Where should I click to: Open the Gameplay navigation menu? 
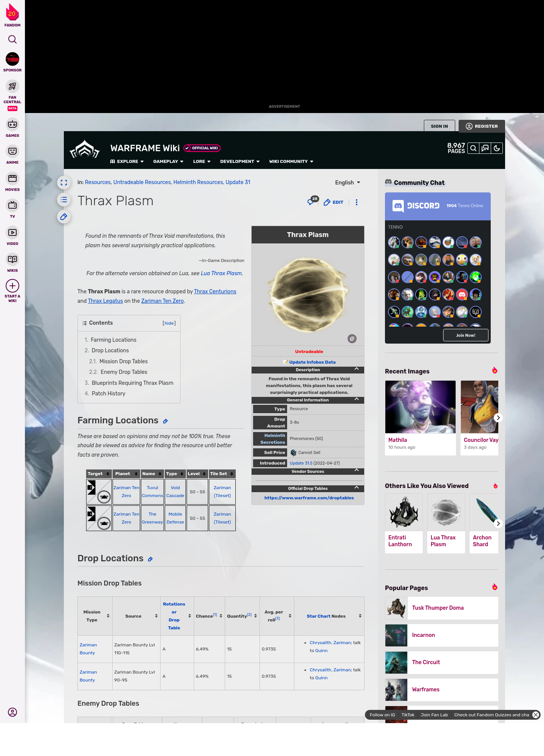[168, 161]
